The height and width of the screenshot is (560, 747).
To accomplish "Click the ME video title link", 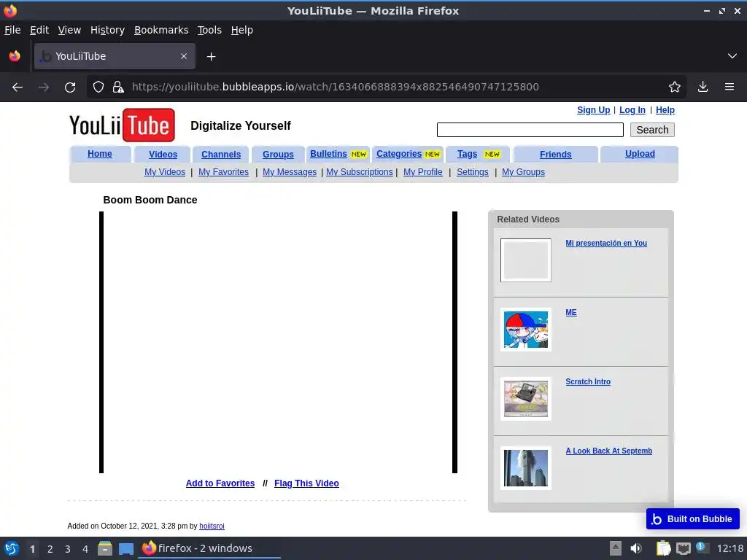I will click(570, 312).
